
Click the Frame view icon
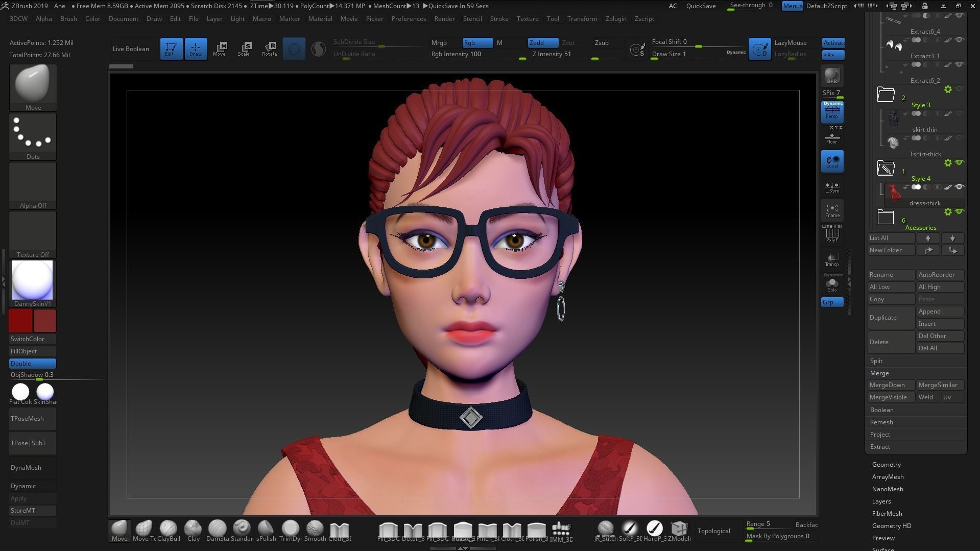832,210
